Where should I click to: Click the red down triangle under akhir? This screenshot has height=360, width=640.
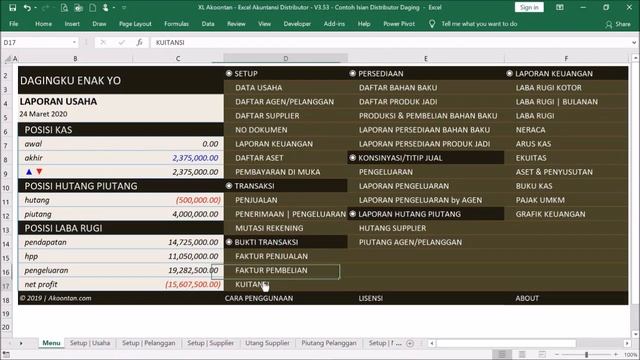(39, 172)
